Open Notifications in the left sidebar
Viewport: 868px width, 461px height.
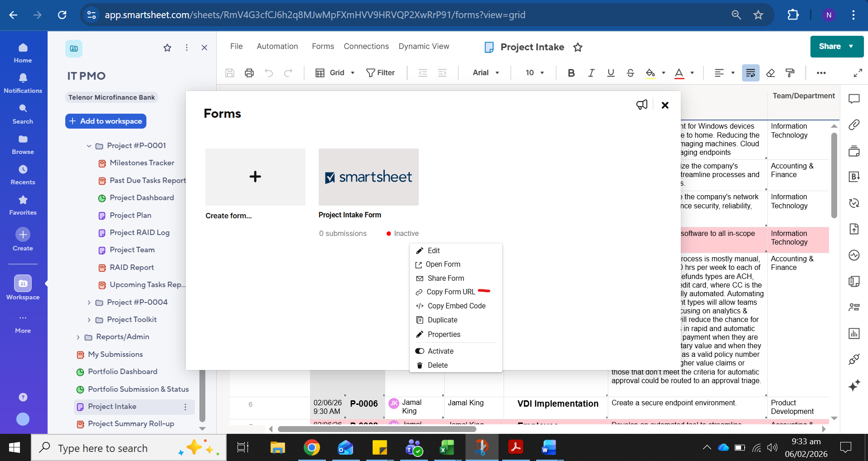click(23, 83)
